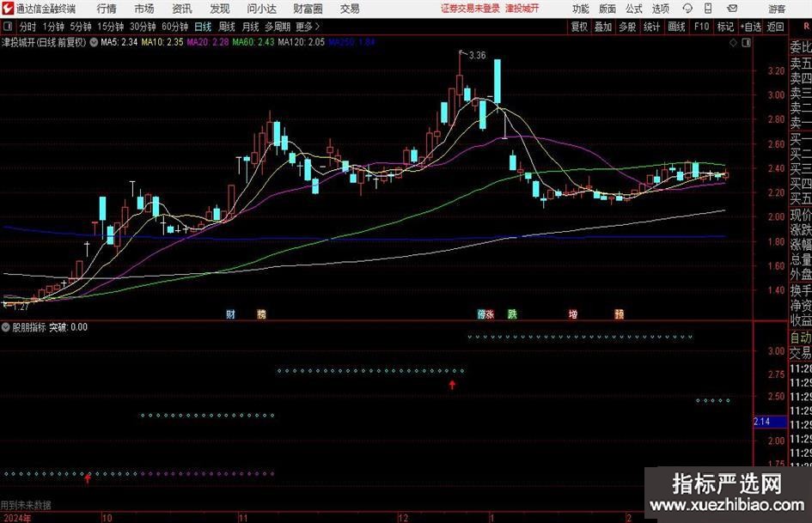Click the F10 company info button
Viewport: 812px width, 523px height.
pyautogui.click(x=701, y=27)
